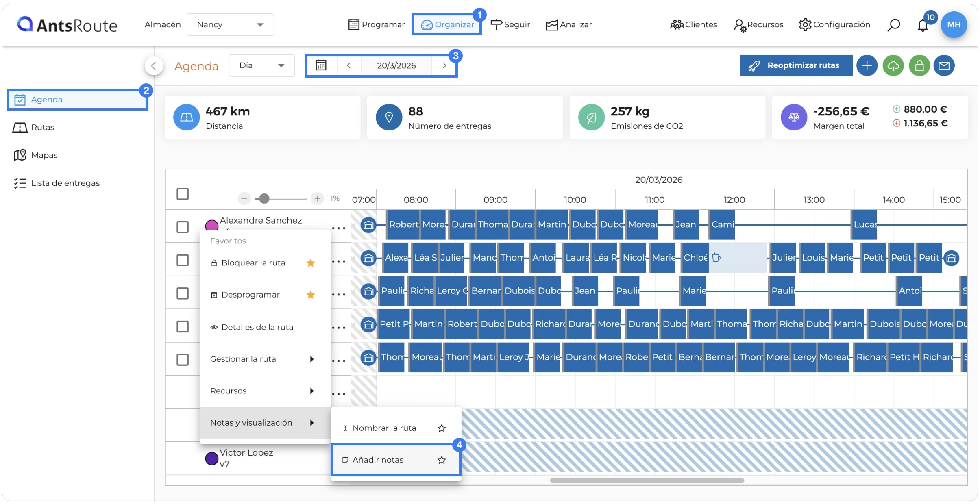Click the zoom slider handle
This screenshot has height=504, width=980.
[x=264, y=198]
